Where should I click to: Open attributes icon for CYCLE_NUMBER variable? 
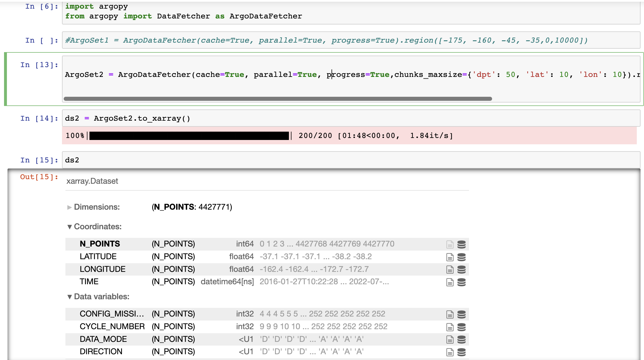pos(450,327)
